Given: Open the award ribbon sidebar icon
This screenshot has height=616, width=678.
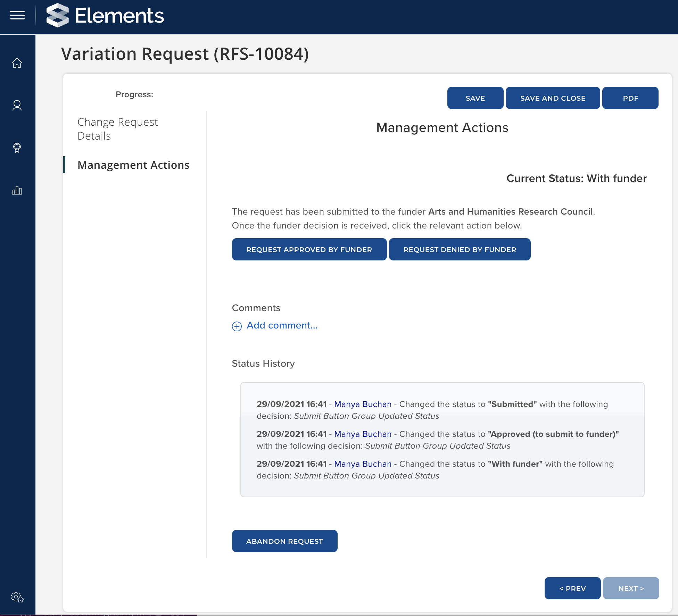Looking at the screenshot, I should pos(17,148).
